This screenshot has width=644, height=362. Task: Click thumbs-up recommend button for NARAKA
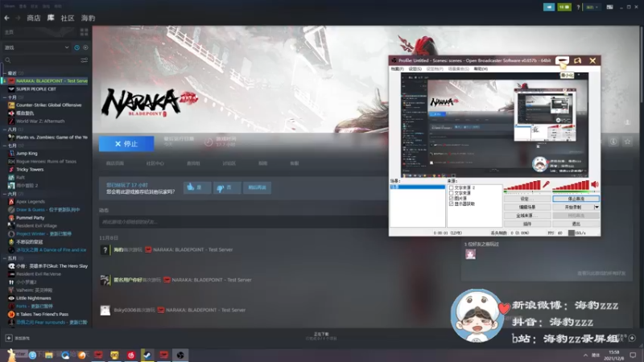pos(197,187)
